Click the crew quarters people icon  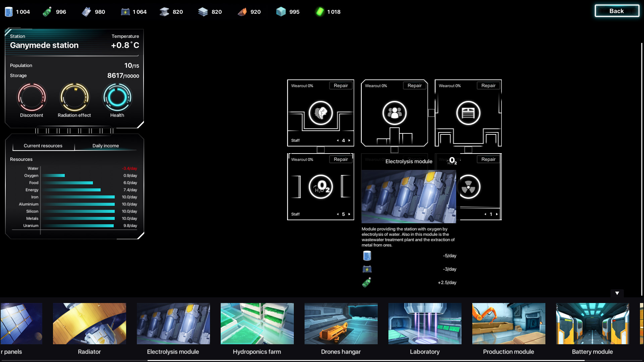point(394,113)
